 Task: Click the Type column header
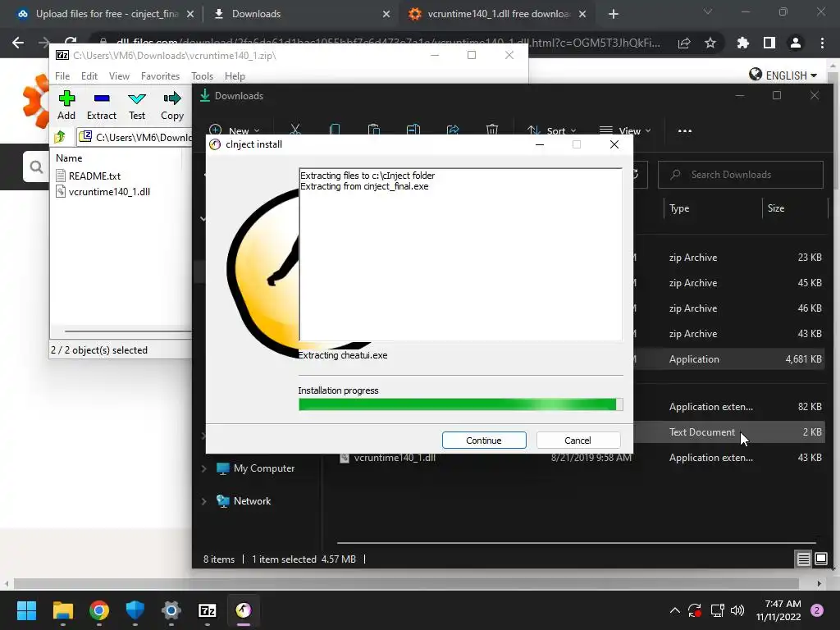pos(713,208)
